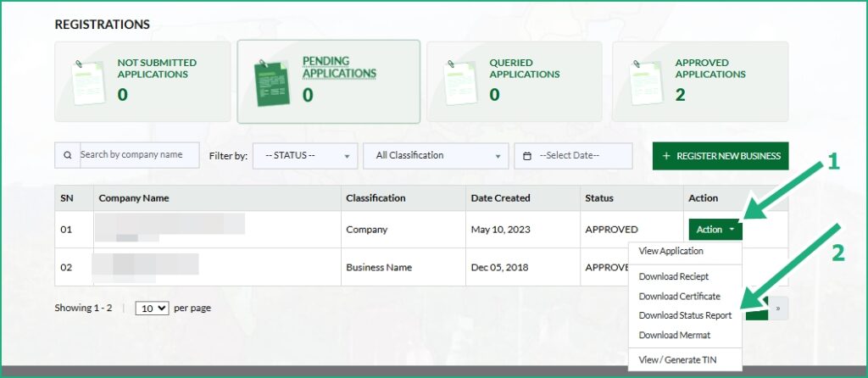Click the Showing 1 - 2 text
868x378 pixels.
83,309
